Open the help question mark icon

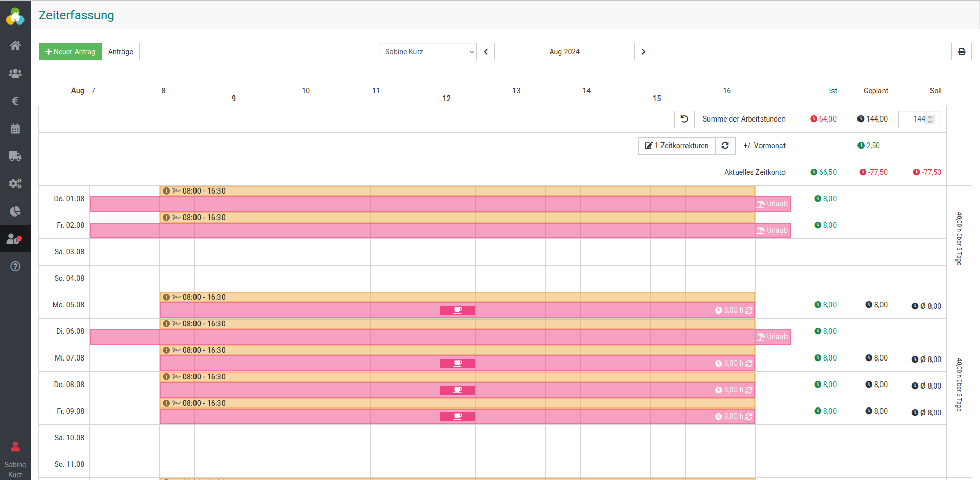tap(15, 266)
